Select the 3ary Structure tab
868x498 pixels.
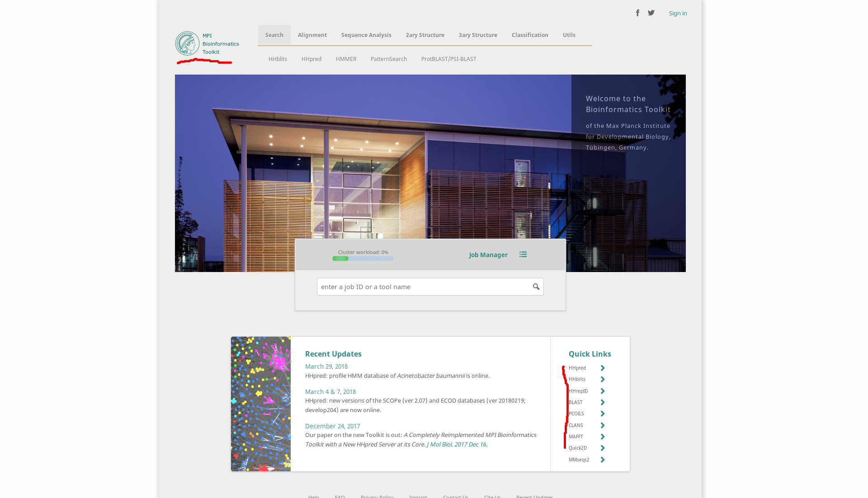(x=478, y=35)
